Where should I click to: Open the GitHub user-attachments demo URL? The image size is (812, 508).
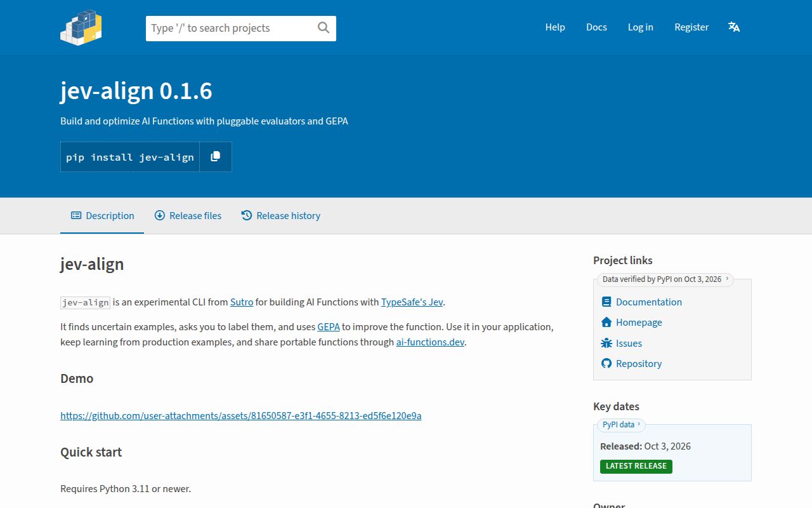pos(241,416)
